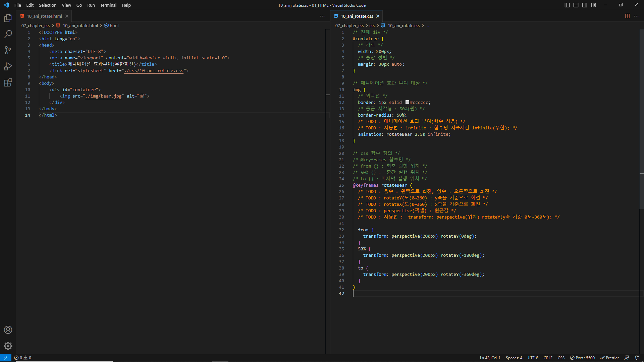
Task: Open the Accounts icon
Action: click(x=8, y=330)
